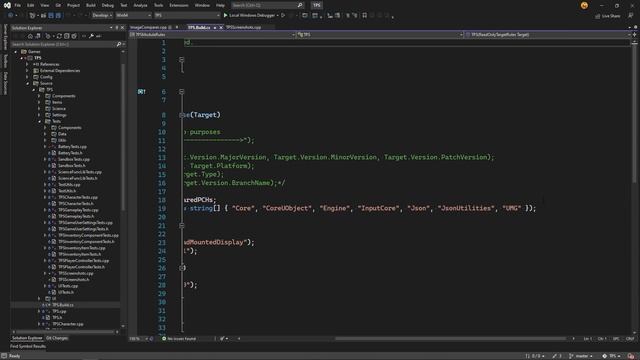
Task: Open the Project menu
Action: click(x=73, y=5)
